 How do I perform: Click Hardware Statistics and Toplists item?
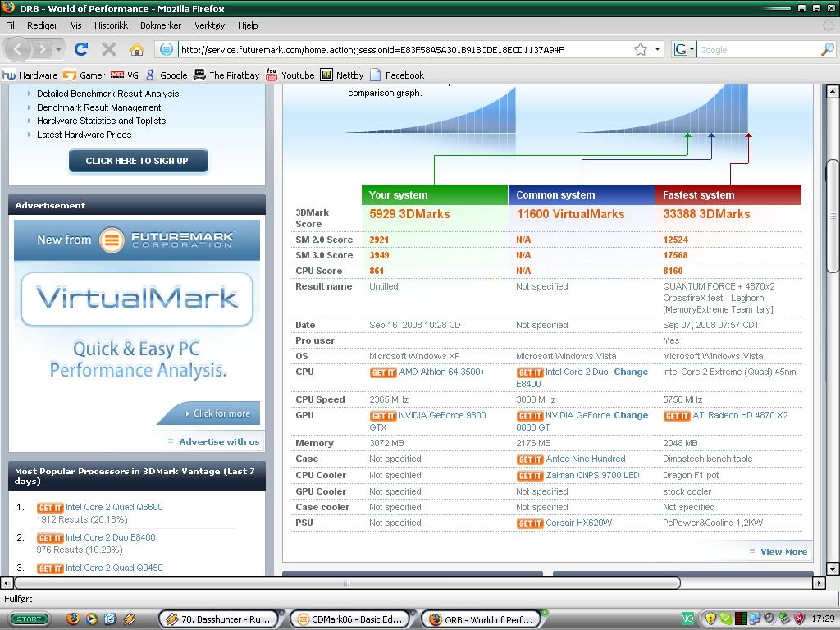[x=101, y=121]
